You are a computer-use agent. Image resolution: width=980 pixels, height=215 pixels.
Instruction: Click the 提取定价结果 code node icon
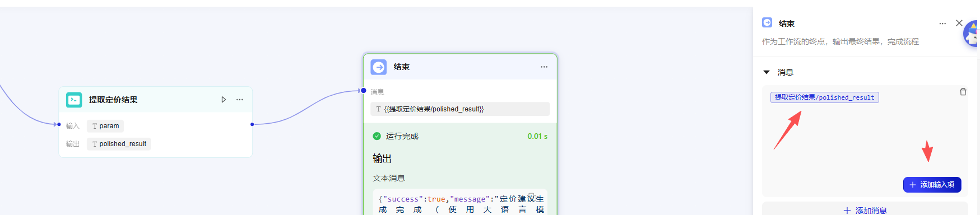tap(74, 100)
